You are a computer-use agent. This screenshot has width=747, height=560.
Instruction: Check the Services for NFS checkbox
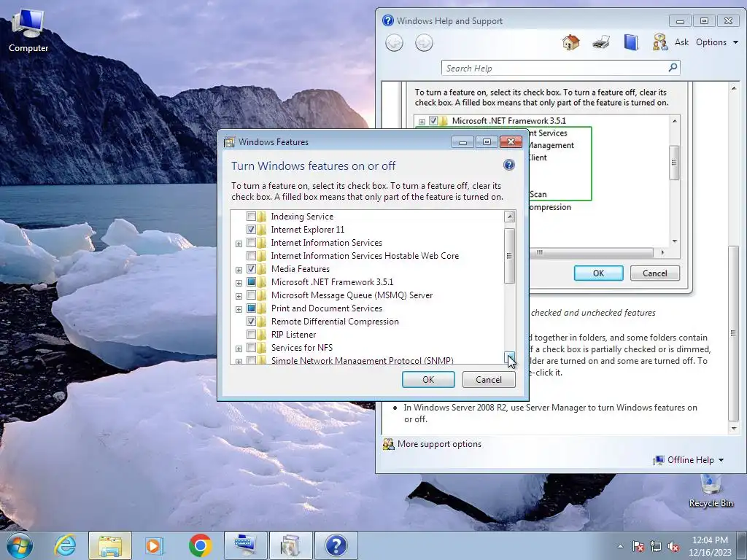click(251, 348)
